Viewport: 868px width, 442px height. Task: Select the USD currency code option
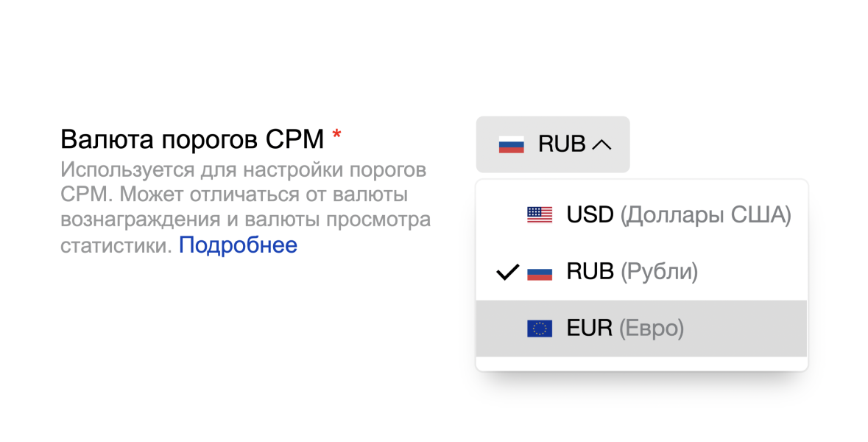point(590,215)
